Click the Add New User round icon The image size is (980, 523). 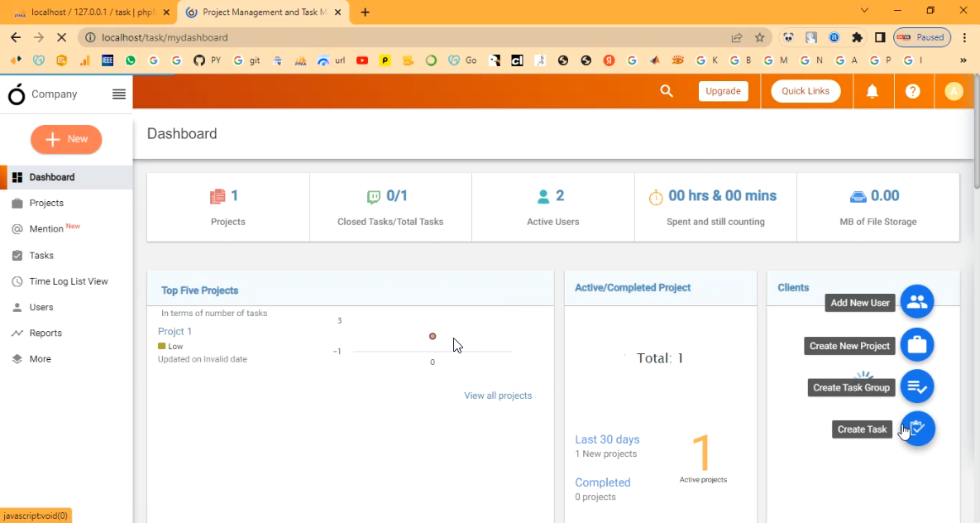(x=917, y=302)
